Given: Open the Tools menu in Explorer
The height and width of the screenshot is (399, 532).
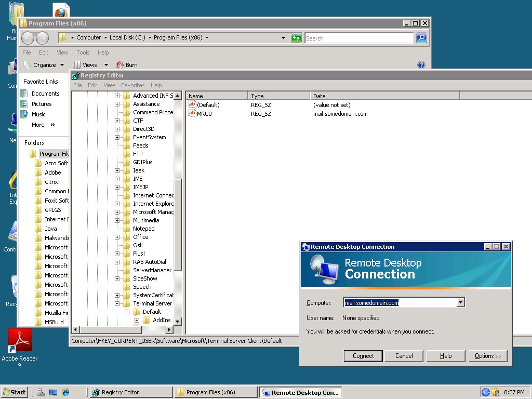Looking at the screenshot, I should click(x=83, y=52).
